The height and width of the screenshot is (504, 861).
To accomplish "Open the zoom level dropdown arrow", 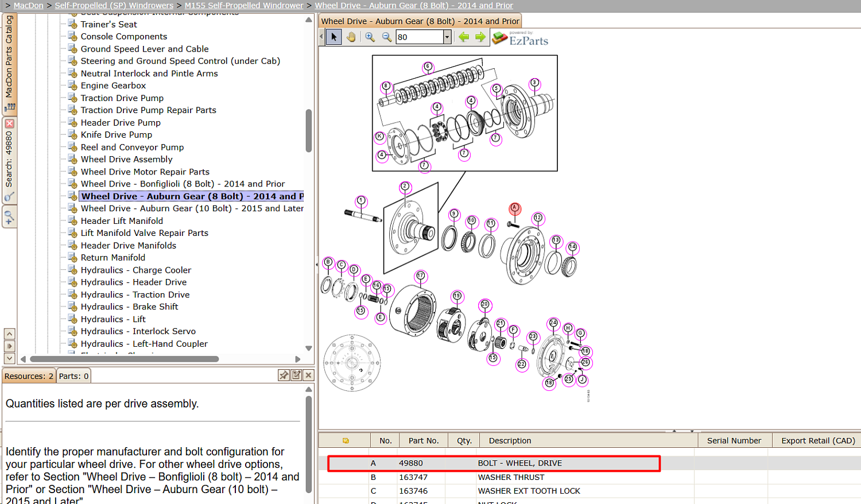I will click(x=447, y=37).
